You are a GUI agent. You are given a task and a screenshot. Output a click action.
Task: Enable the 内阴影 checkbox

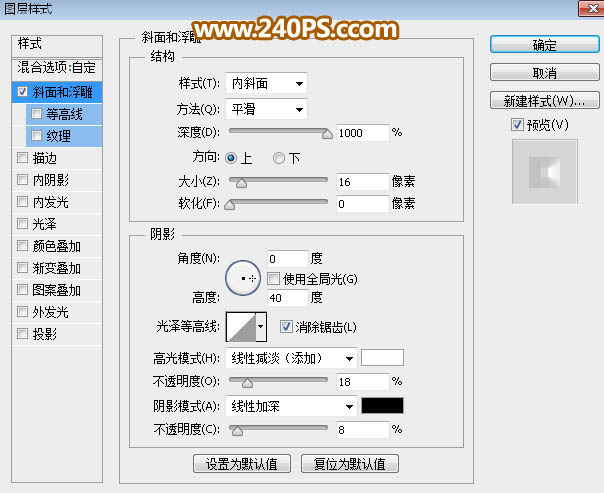[22, 179]
